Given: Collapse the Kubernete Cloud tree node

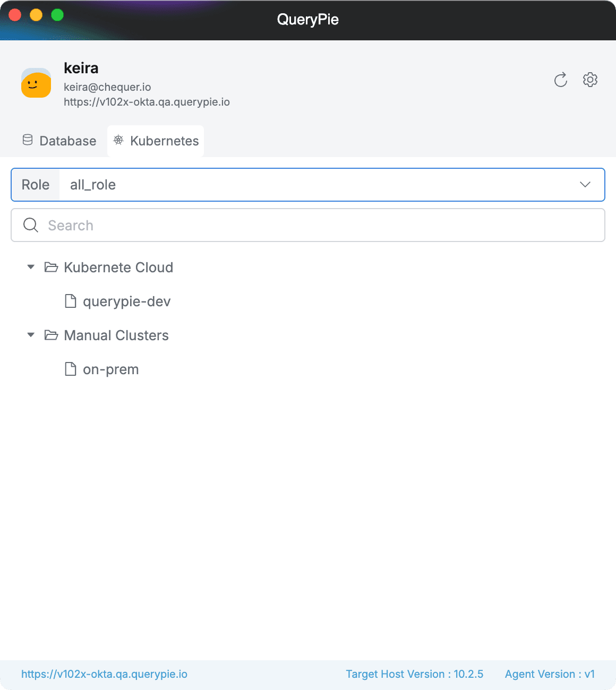Looking at the screenshot, I should [30, 267].
